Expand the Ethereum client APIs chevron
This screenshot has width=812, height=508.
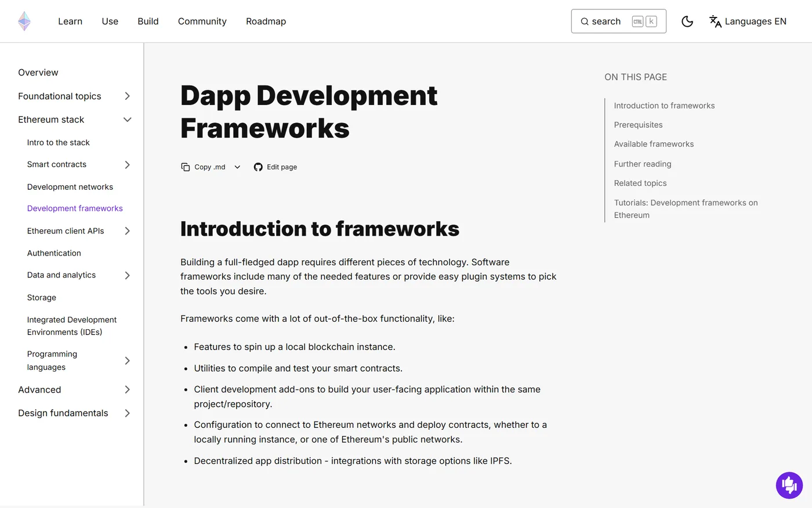(128, 231)
